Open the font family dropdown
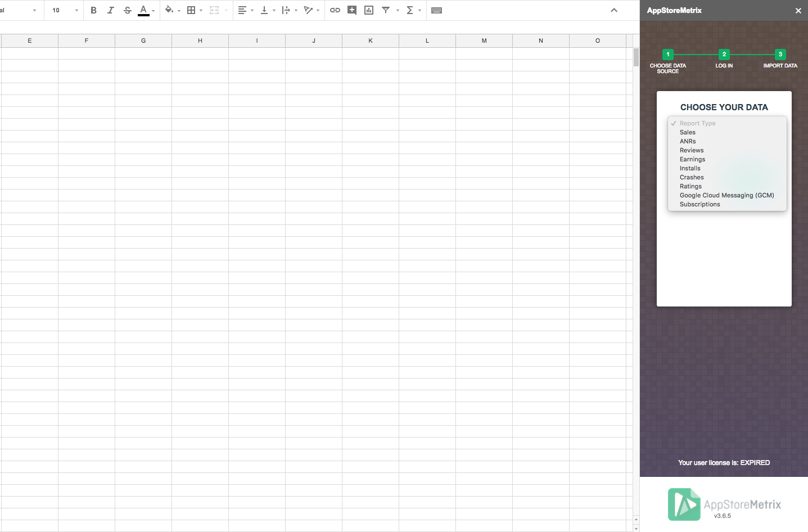Screen dimensions: 808x532 pos(19,10)
